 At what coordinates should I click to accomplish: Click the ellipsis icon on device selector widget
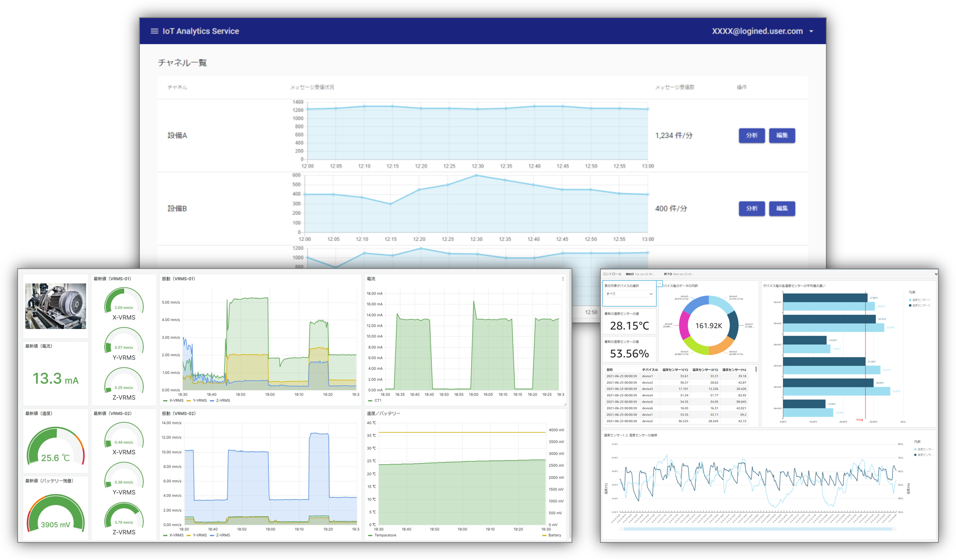(x=659, y=283)
